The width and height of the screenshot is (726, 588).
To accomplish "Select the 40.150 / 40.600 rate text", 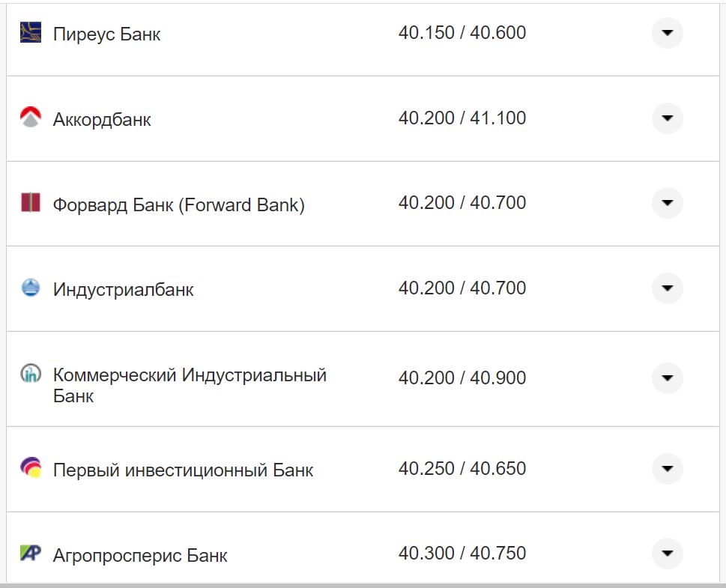I will (463, 32).
